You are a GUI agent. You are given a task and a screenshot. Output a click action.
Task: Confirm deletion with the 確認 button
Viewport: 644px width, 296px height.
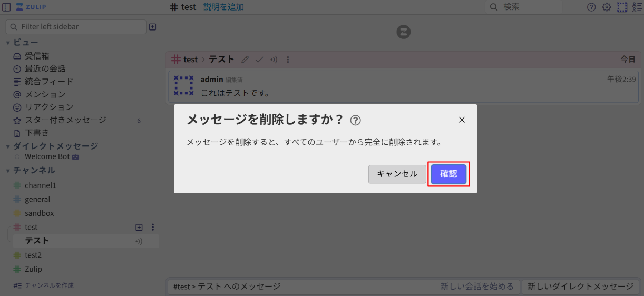pos(448,174)
